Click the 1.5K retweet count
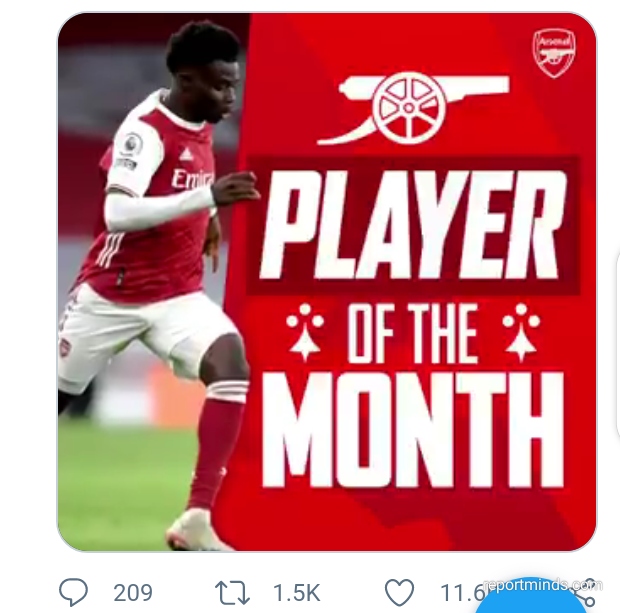Viewport: 620px width, 613px height. pos(297,592)
